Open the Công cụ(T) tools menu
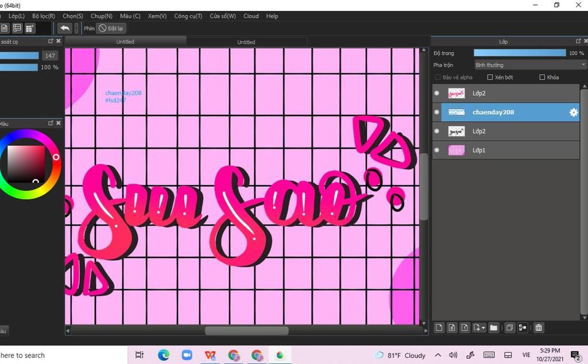 [188, 16]
